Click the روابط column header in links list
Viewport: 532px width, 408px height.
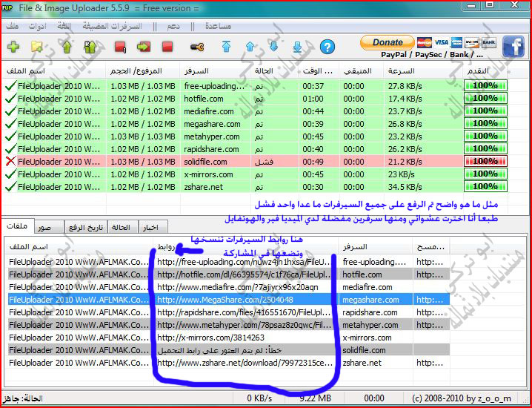pyautogui.click(x=246, y=247)
